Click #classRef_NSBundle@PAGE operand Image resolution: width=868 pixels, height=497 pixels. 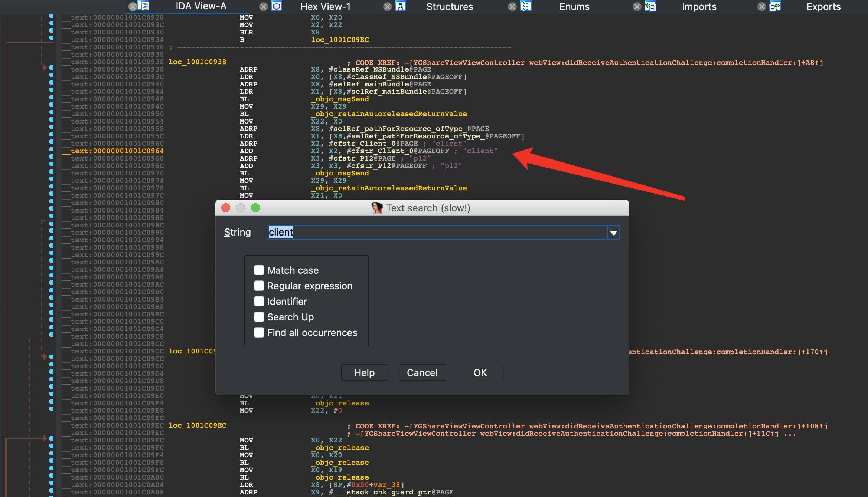pos(380,69)
